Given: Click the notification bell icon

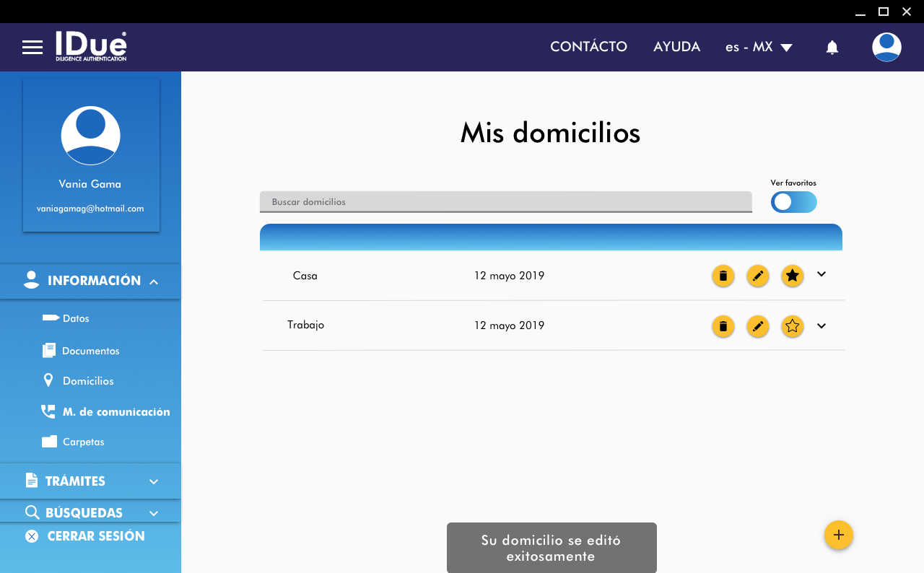Looking at the screenshot, I should point(832,48).
